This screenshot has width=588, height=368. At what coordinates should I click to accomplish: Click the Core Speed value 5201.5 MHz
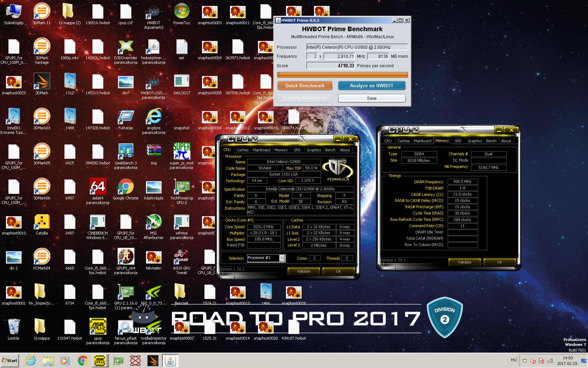tap(264, 227)
